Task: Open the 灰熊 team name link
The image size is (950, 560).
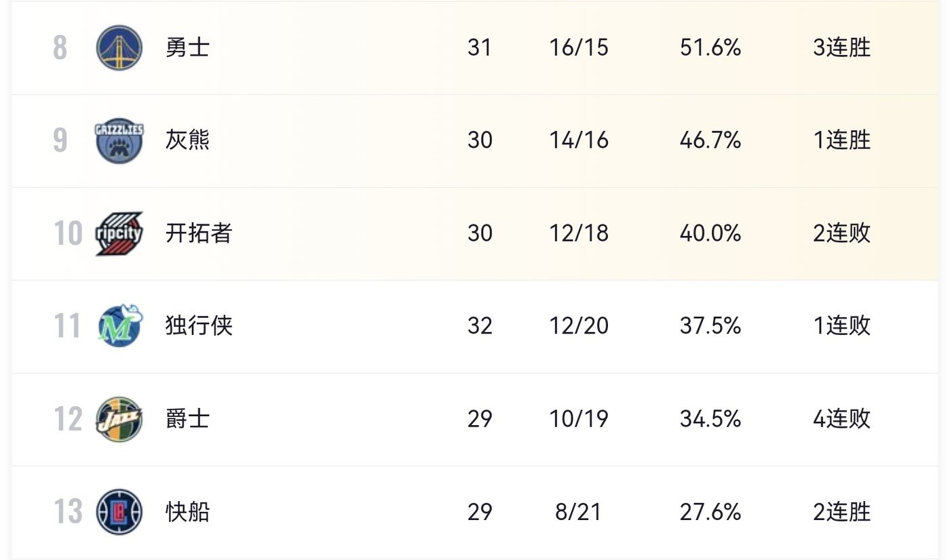Action: pos(187,140)
